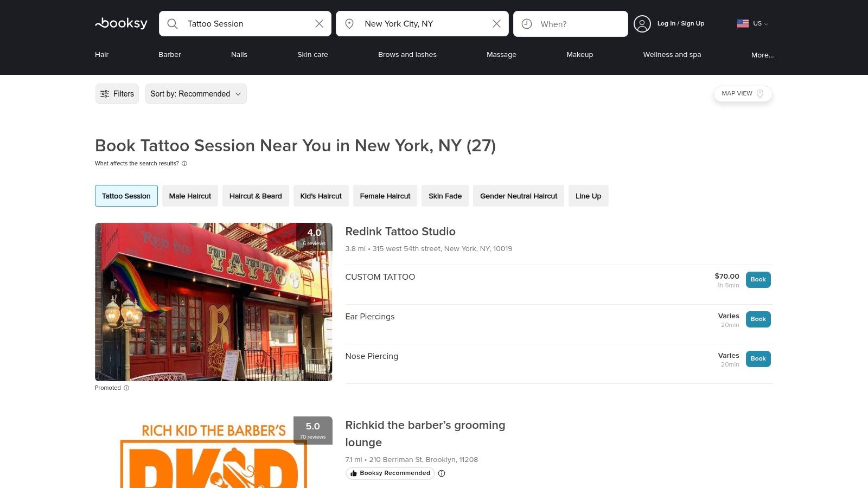This screenshot has height=488, width=868.
Task: Open the US country selector
Action: [752, 23]
